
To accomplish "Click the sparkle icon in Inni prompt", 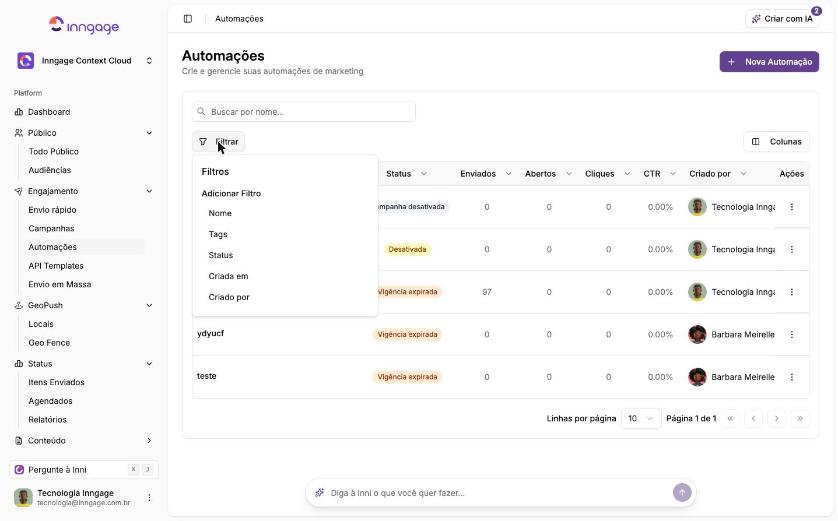I will 320,493.
